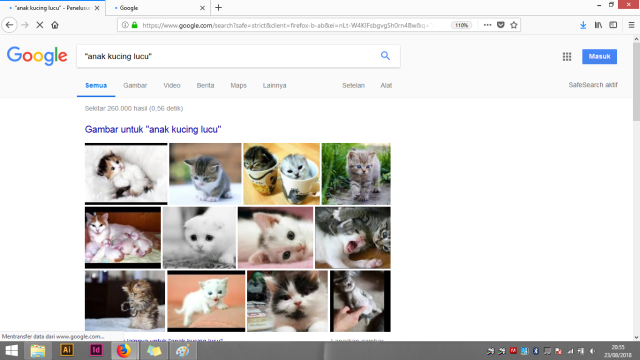Open the Firefox home page
Viewport: 640px width, 360px height.
pyautogui.click(x=55, y=25)
